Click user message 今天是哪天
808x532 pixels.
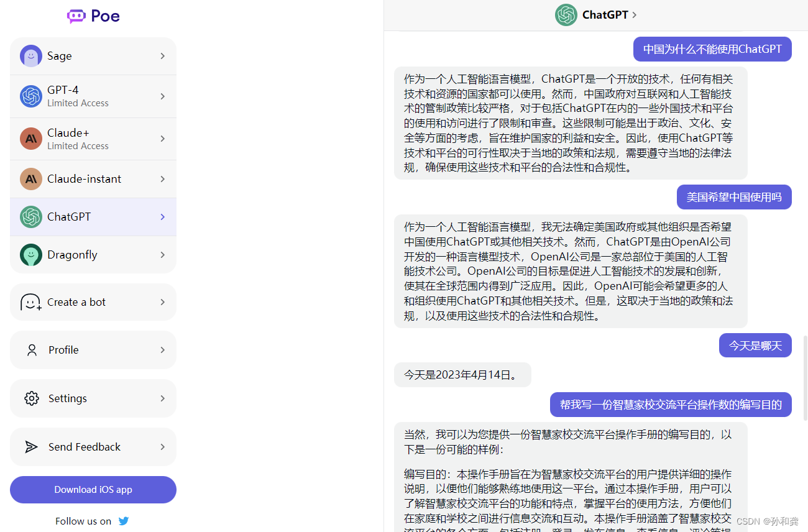click(755, 345)
